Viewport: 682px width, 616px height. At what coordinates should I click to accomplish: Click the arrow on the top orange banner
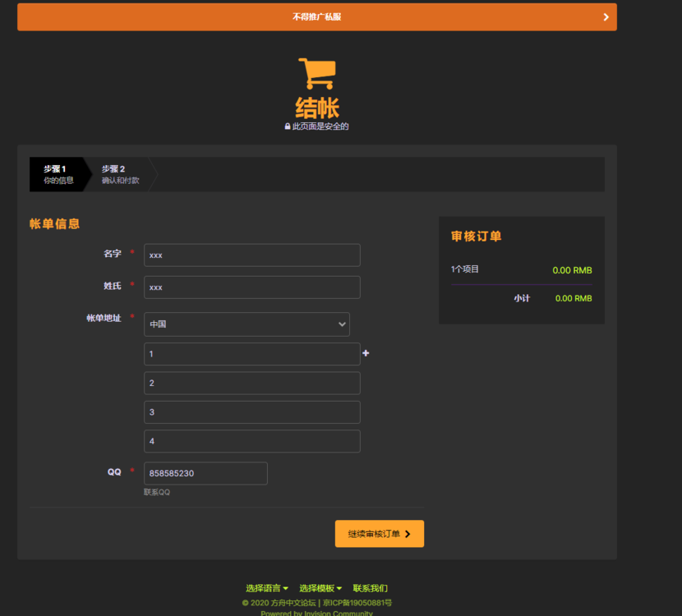[x=606, y=16]
